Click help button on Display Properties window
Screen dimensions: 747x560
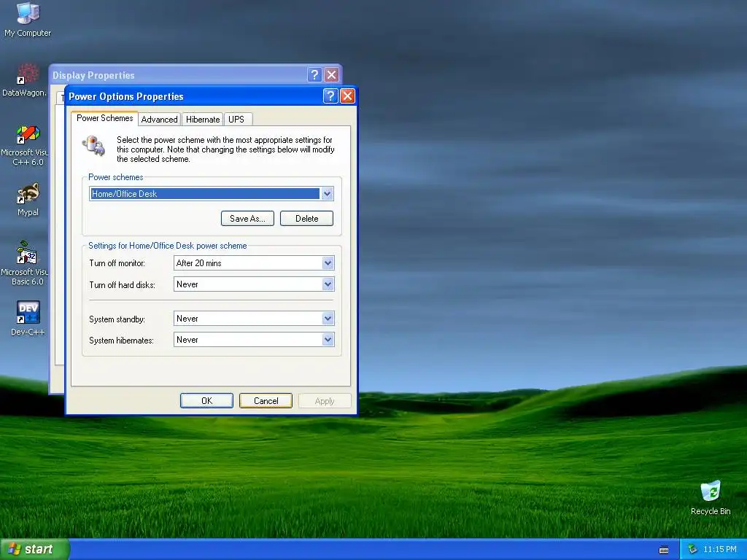pos(314,75)
